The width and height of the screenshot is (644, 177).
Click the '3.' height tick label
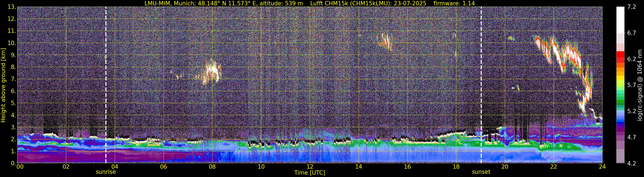[13, 127]
